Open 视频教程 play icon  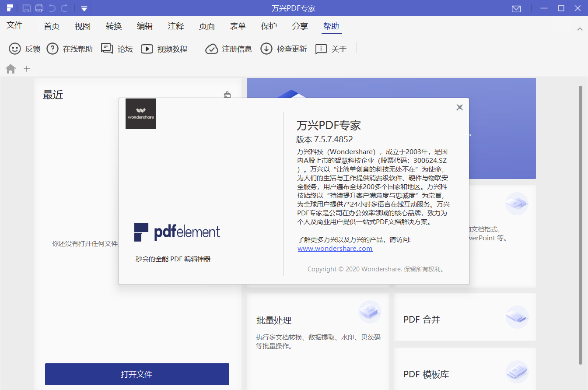[x=147, y=49]
